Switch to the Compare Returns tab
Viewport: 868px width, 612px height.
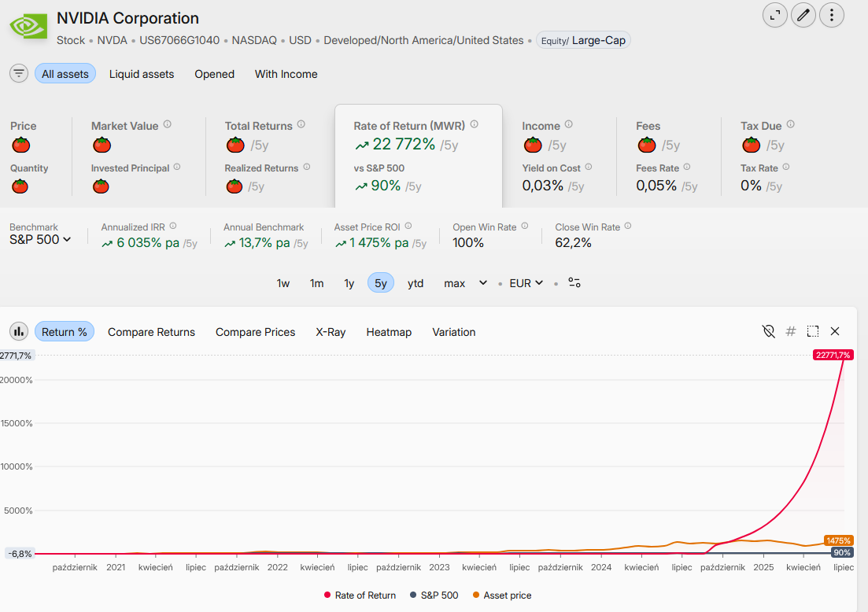click(x=152, y=332)
